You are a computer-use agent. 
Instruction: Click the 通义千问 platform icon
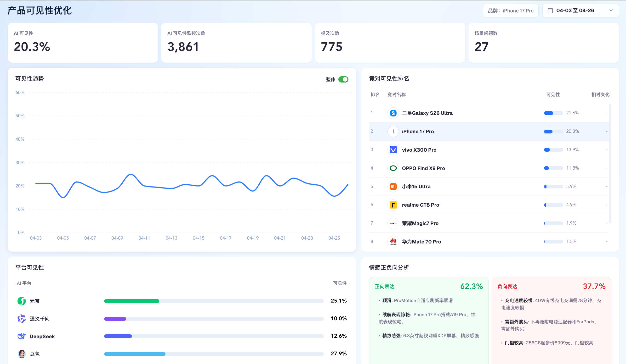(22, 319)
